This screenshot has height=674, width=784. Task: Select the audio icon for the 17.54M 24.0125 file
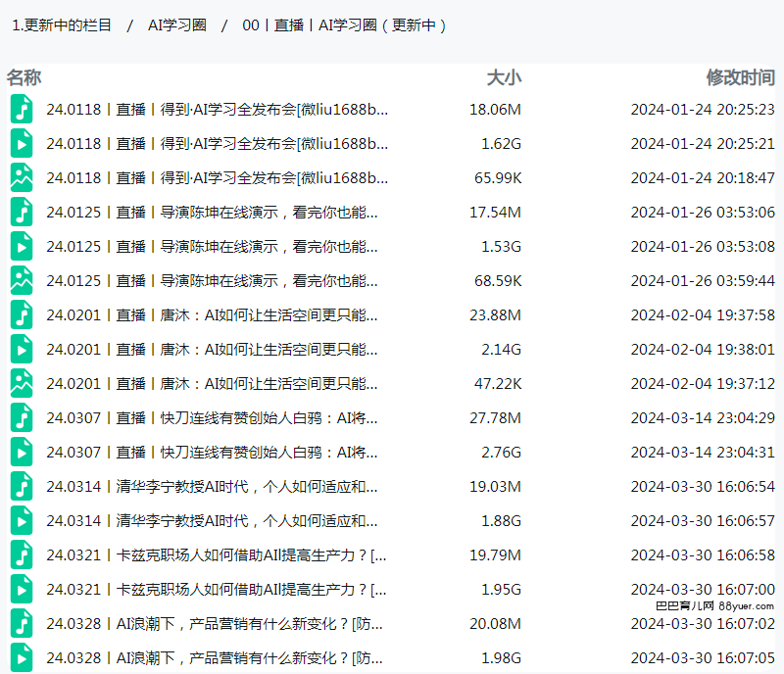click(22, 212)
